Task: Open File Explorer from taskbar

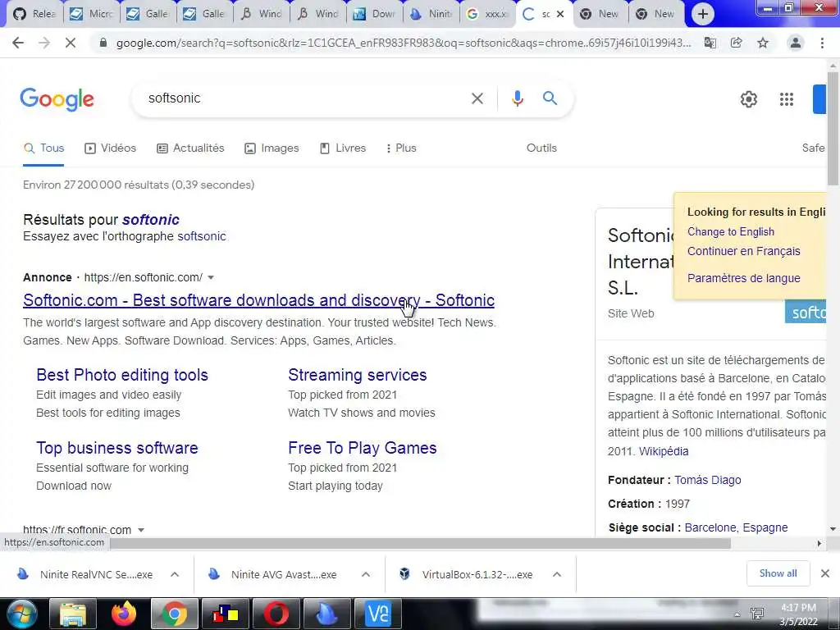Action: pyautogui.click(x=73, y=614)
